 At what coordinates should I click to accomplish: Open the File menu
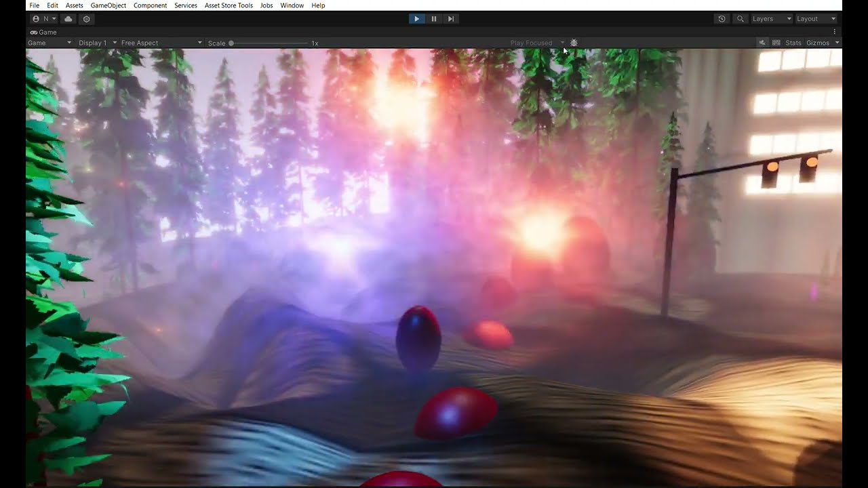[x=35, y=5]
